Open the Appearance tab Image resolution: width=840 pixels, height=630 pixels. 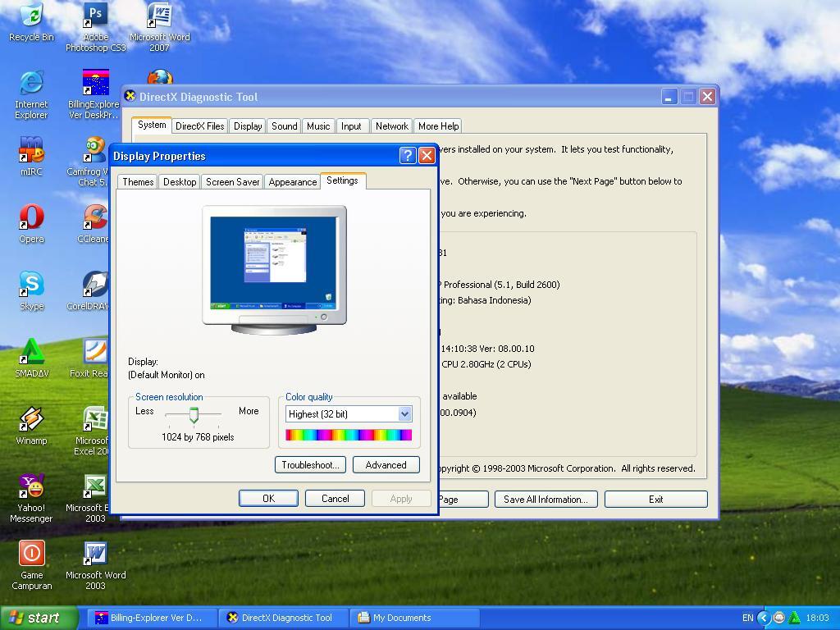pyautogui.click(x=293, y=181)
